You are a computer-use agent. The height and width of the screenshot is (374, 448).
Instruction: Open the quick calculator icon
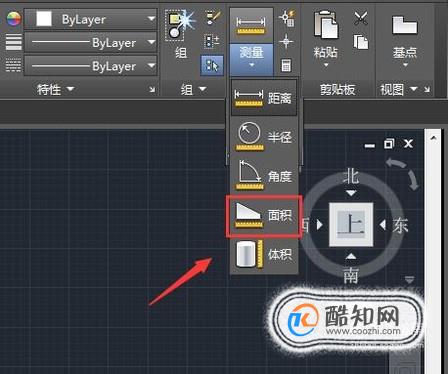coord(286,65)
